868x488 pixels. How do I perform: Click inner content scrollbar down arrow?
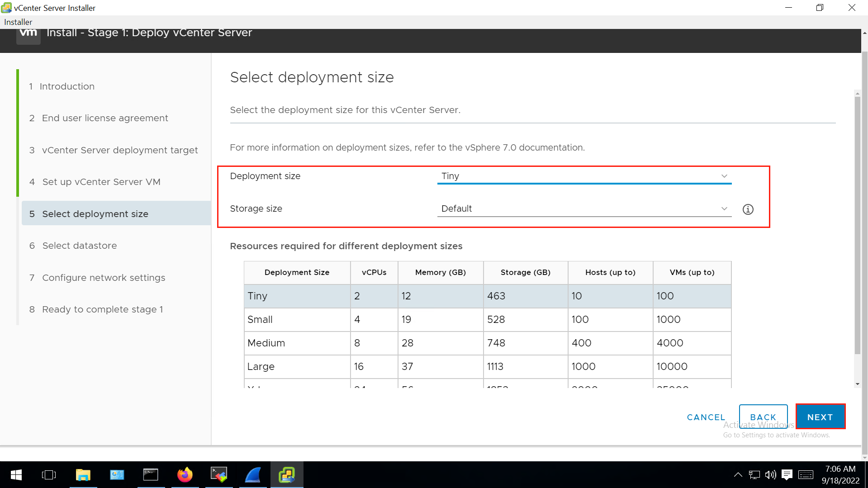(x=857, y=384)
